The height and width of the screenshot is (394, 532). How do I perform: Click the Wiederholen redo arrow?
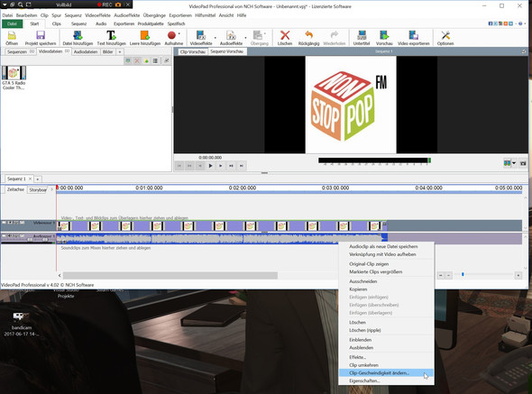tap(335, 35)
